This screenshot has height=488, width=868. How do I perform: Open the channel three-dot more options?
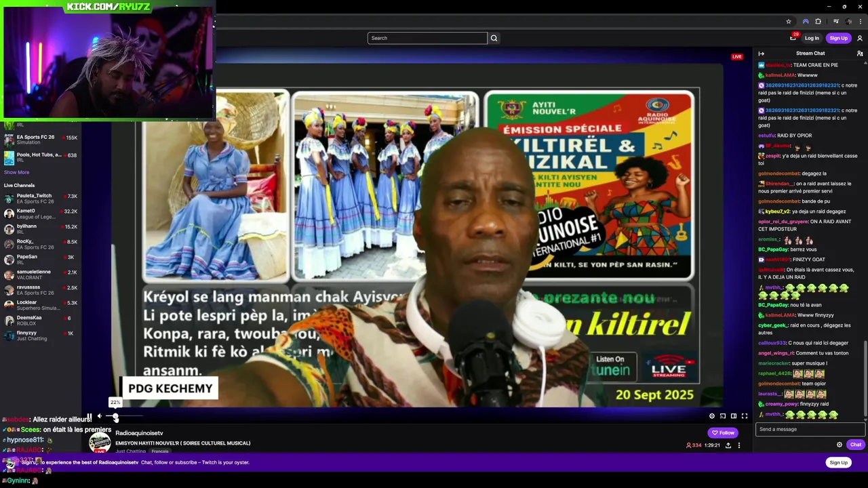click(739, 445)
